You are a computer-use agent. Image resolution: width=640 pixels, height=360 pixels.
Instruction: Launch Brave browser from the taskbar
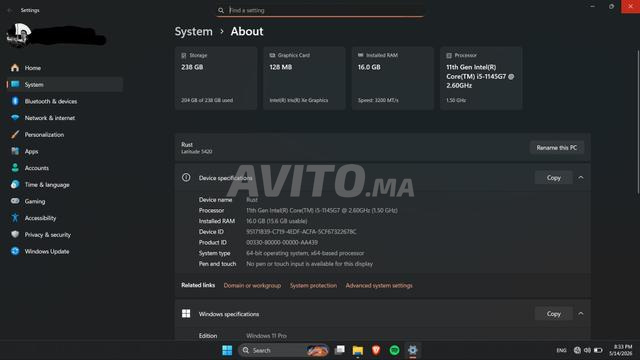(376, 350)
